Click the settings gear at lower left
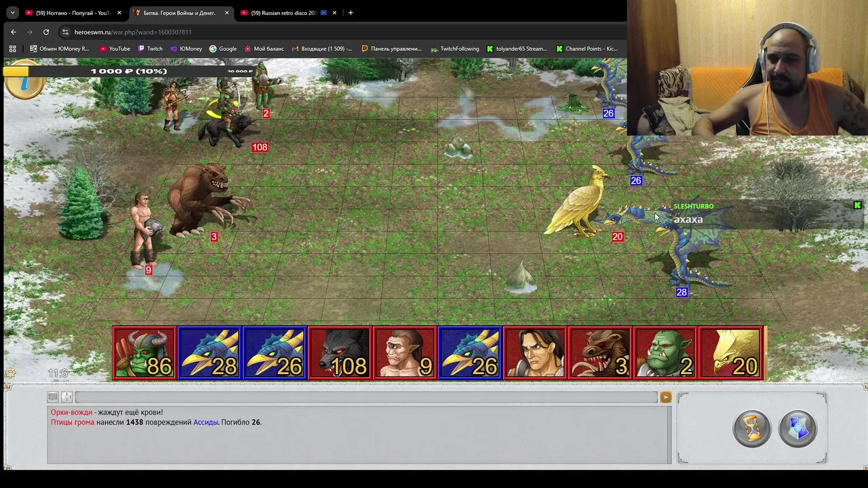 click(x=10, y=373)
